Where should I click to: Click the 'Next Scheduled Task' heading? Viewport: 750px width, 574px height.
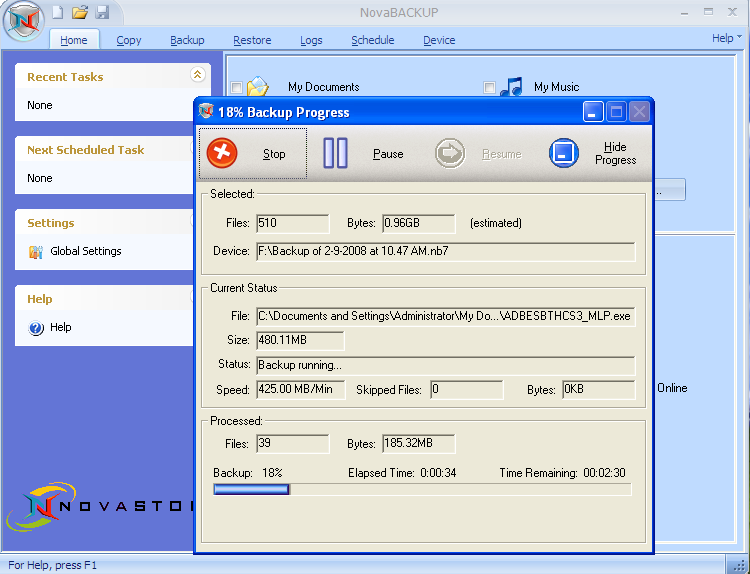pos(86,150)
